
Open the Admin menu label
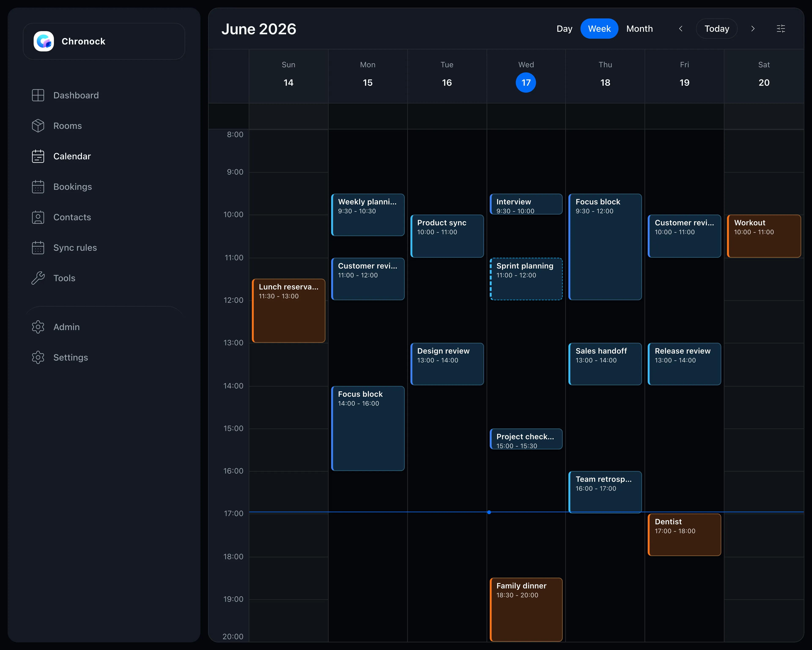point(67,327)
